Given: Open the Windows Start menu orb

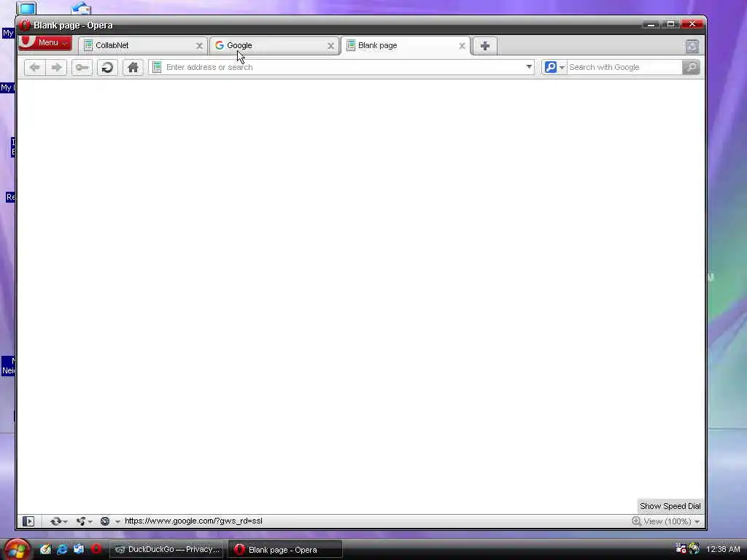Looking at the screenshot, I should point(17,549).
